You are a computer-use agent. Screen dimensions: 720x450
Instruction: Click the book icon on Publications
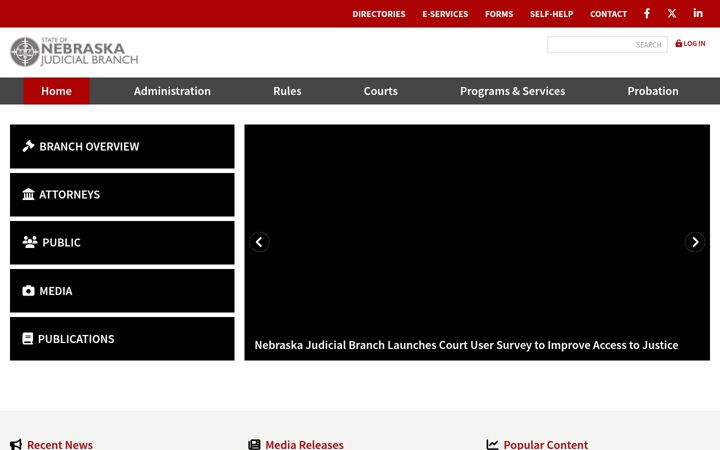[28, 338]
